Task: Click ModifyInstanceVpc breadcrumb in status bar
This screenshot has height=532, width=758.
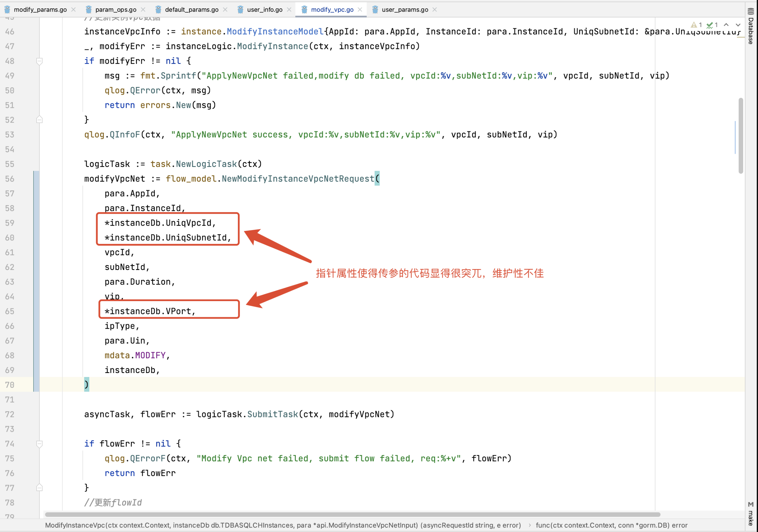Action: tap(283, 525)
